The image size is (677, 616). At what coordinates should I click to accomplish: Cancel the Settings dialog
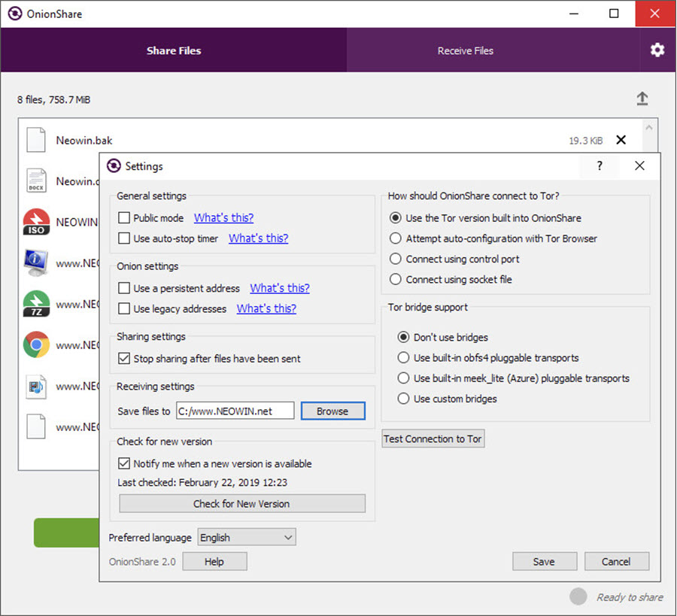point(617,561)
